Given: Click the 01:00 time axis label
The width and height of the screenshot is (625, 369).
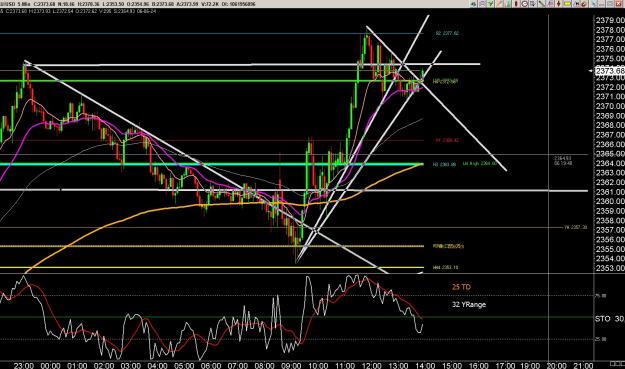Looking at the screenshot, I should (x=77, y=365).
